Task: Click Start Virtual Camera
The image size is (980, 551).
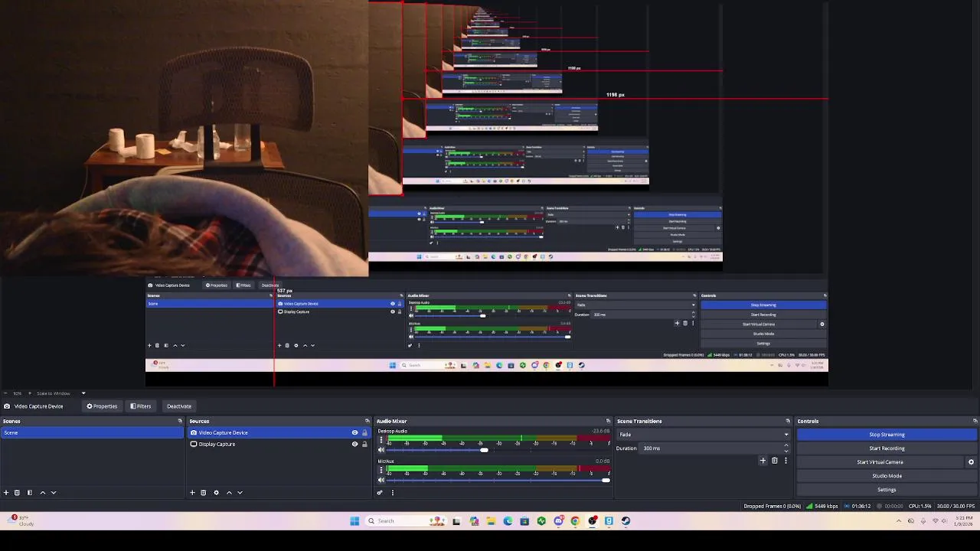Action: click(x=880, y=462)
